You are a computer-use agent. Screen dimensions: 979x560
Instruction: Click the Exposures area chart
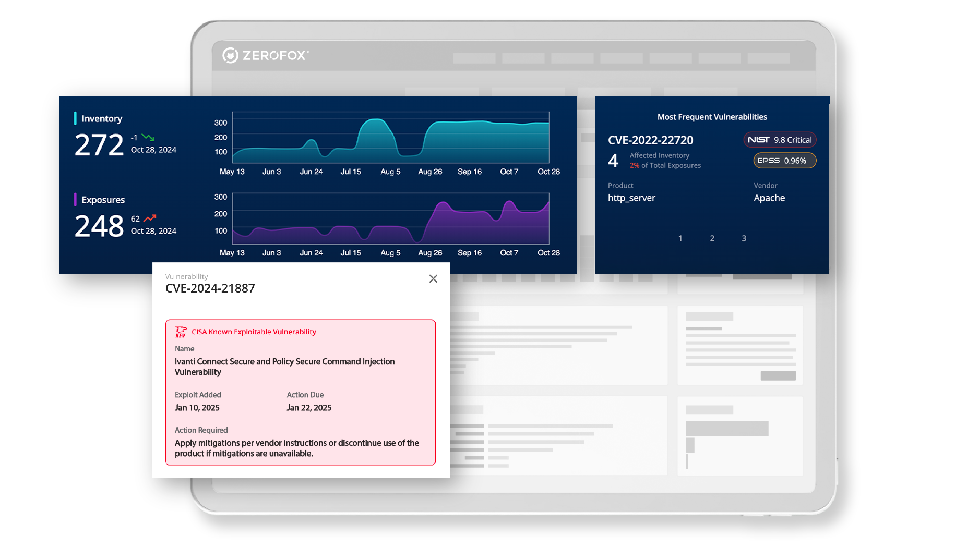(390, 218)
